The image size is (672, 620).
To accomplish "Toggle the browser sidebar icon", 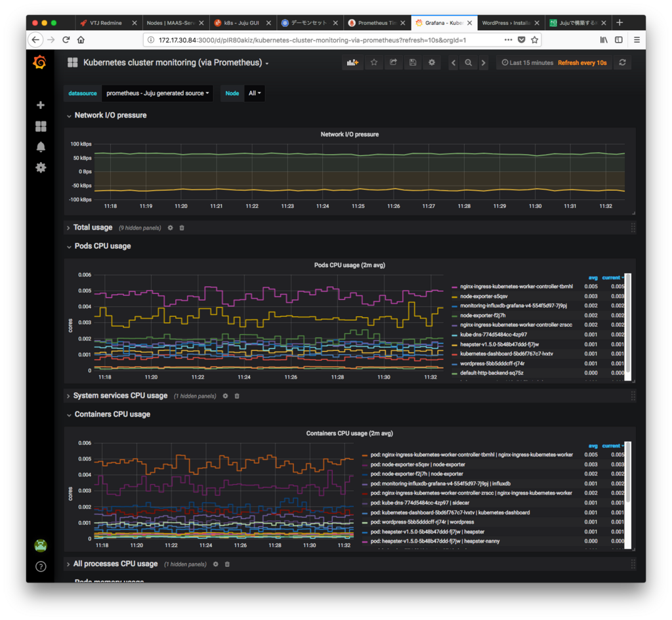I will click(618, 40).
